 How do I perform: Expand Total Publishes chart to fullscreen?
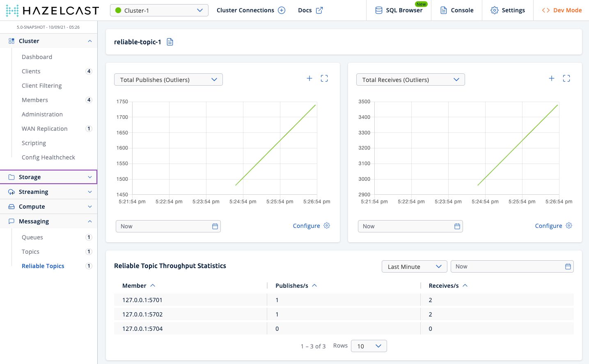point(324,78)
